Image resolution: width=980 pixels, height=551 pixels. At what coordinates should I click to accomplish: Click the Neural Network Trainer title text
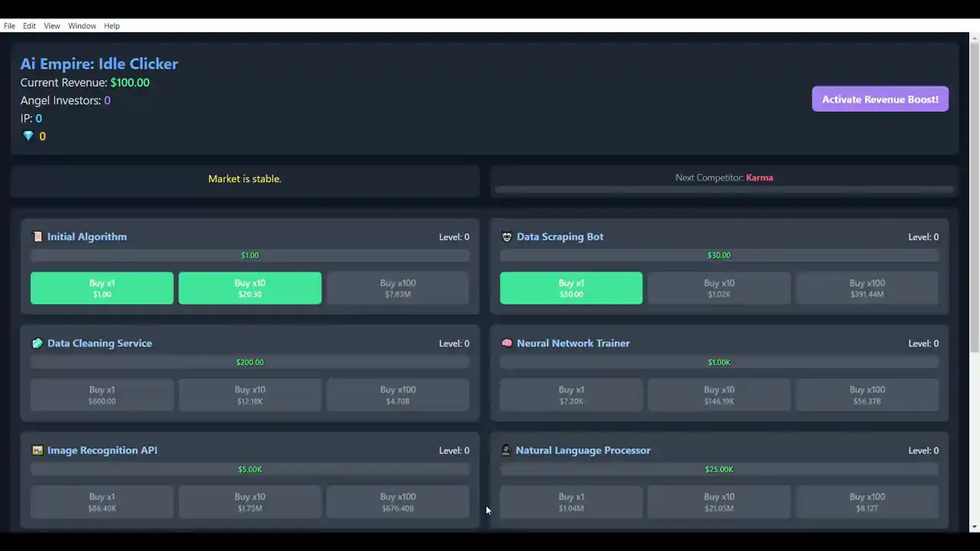coord(573,343)
